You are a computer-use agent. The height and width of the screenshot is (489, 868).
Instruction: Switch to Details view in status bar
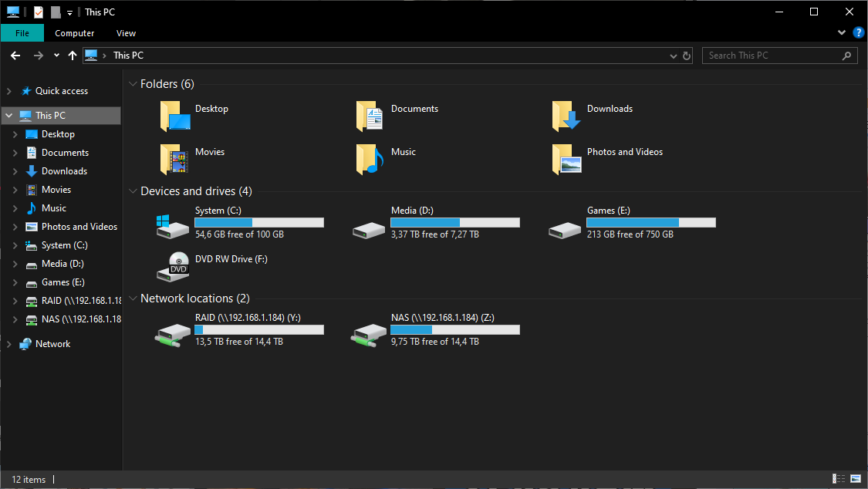point(839,478)
